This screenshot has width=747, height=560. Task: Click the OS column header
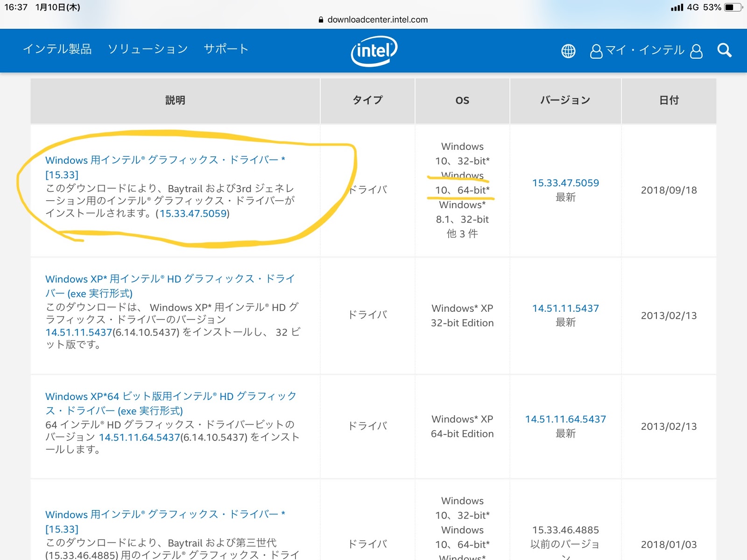(462, 100)
